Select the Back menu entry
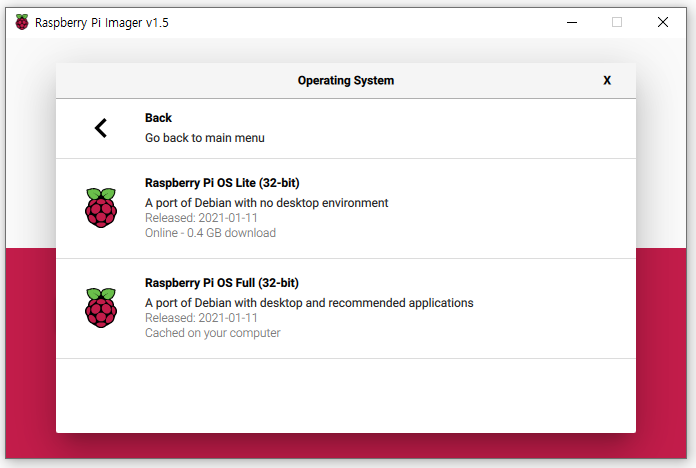The height and width of the screenshot is (468, 696). pyautogui.click(x=346, y=128)
